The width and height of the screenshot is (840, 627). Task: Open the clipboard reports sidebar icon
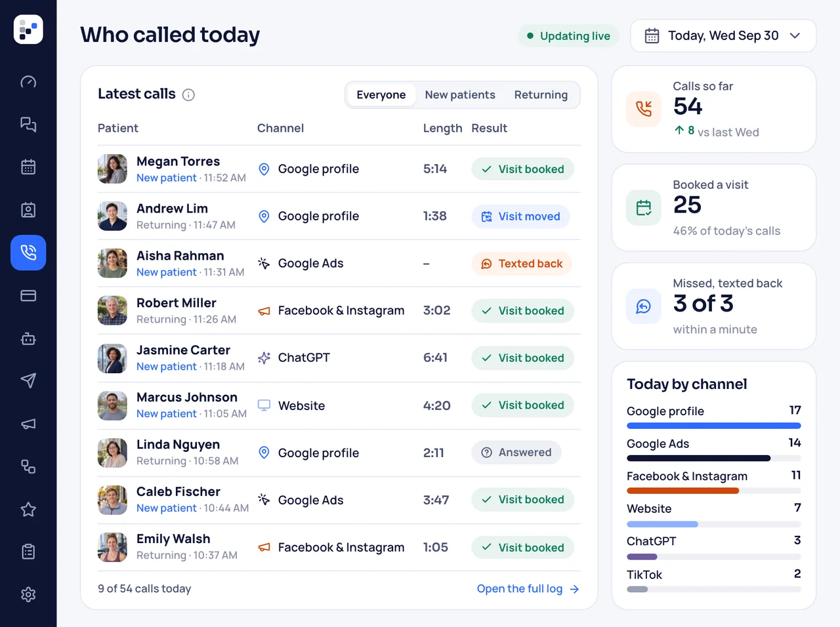pos(28,552)
